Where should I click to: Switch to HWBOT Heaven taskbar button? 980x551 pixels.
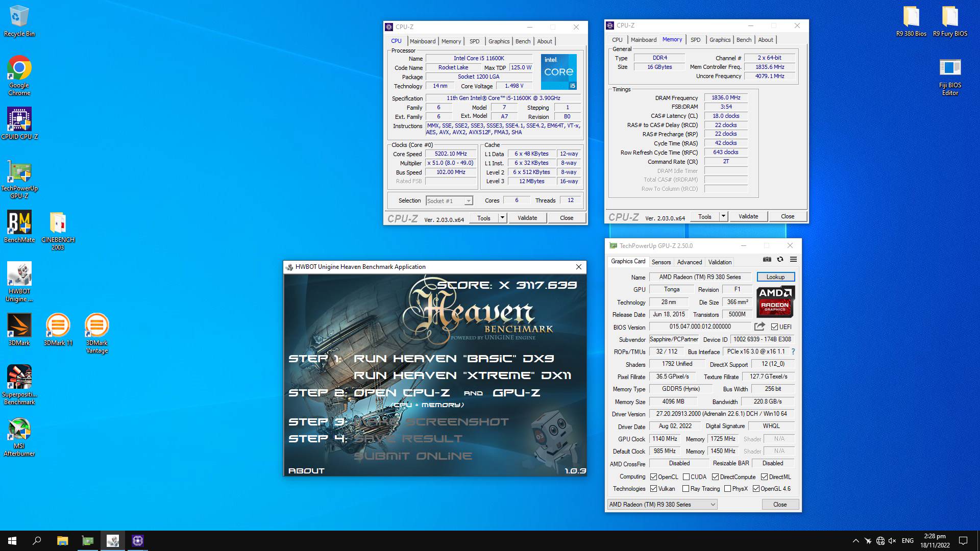pyautogui.click(x=113, y=541)
